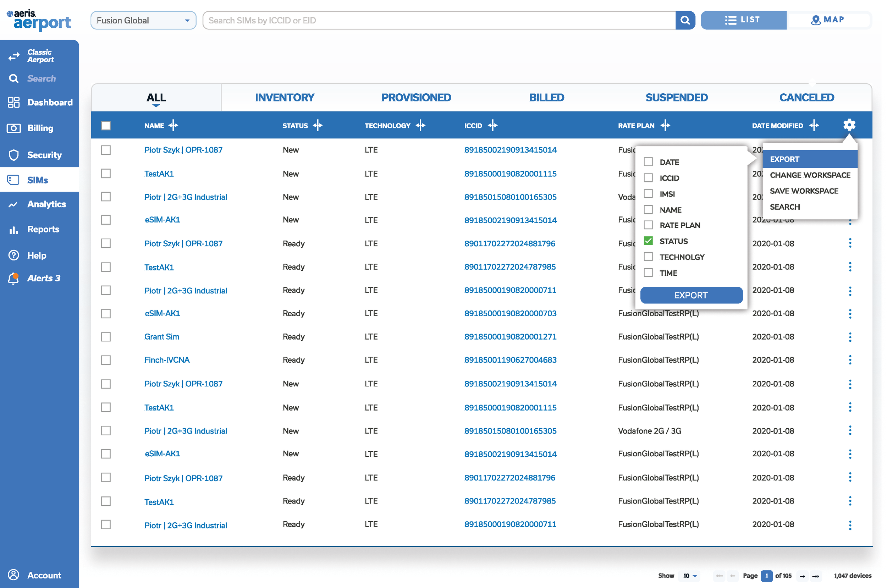Tick the TIME export checkbox

648,273
